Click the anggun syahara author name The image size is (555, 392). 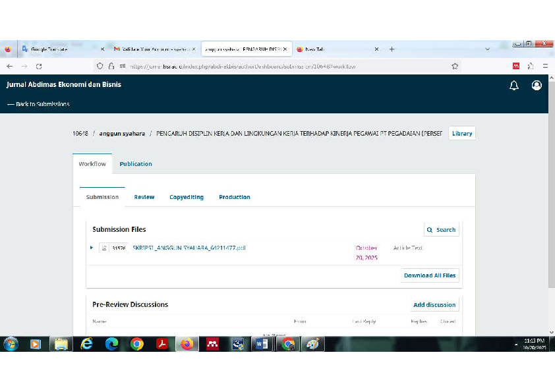(122, 133)
